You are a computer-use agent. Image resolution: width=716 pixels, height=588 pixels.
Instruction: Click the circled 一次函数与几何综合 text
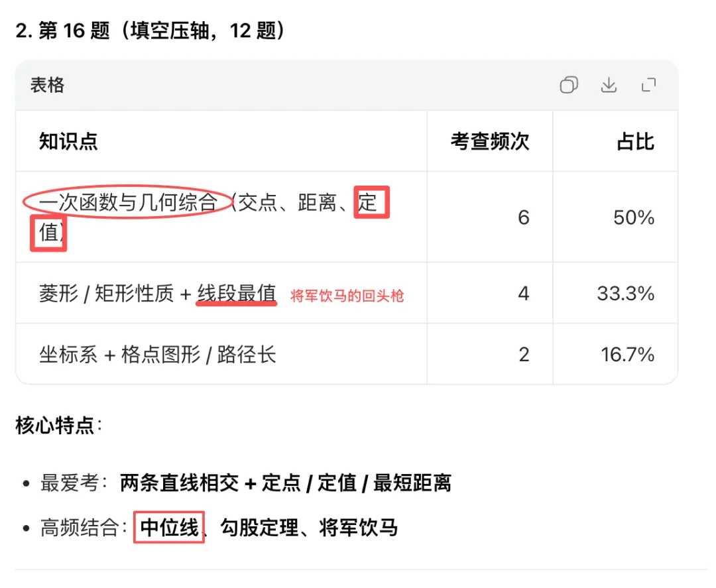[x=128, y=202]
